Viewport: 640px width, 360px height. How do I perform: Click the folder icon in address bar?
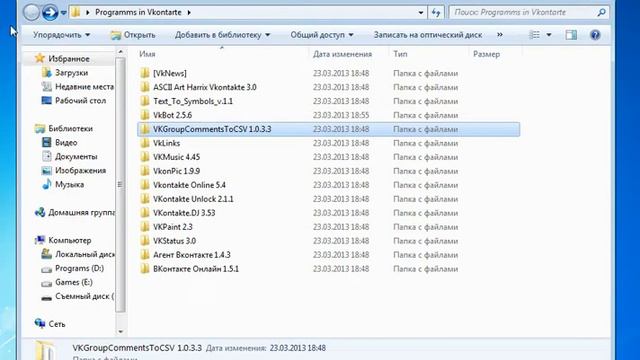(76, 12)
